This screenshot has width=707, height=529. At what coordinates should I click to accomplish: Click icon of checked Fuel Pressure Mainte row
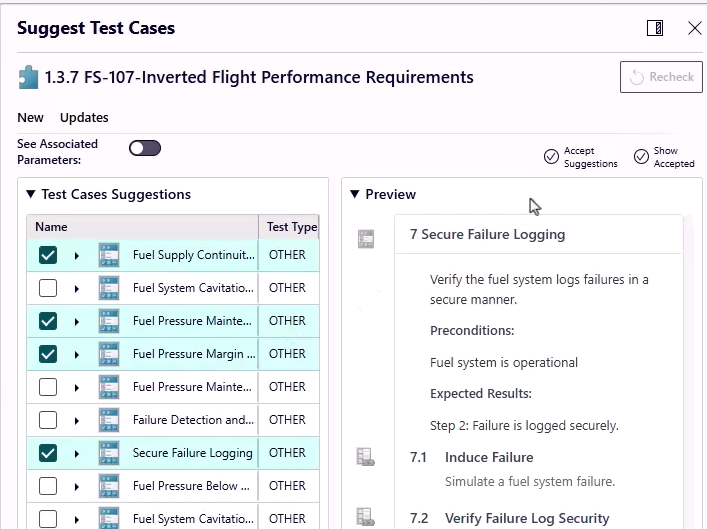pos(109,321)
